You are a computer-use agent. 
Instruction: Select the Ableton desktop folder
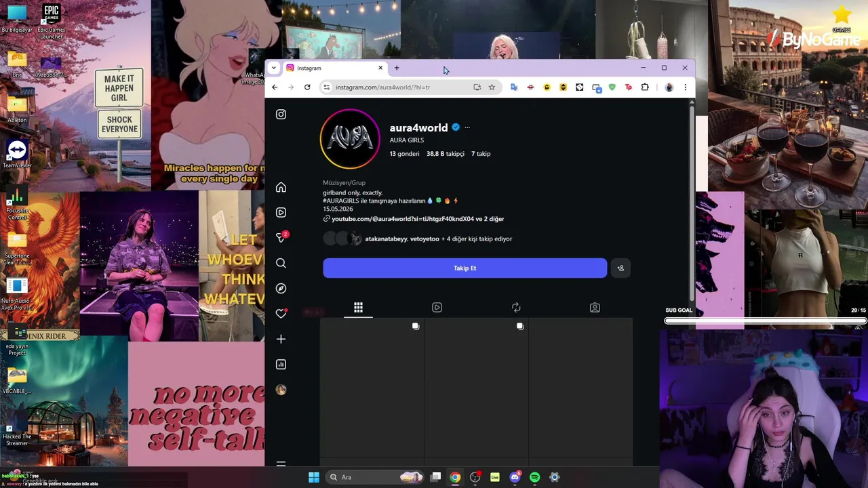click(17, 110)
